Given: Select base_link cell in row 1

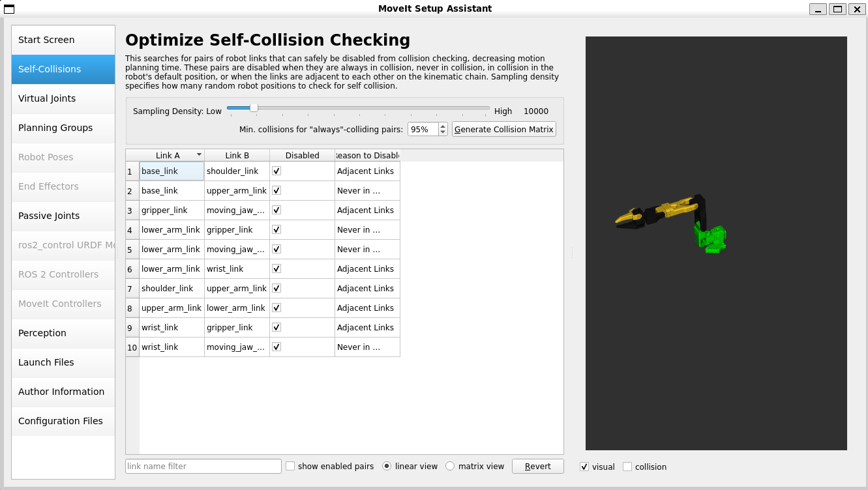Looking at the screenshot, I should (x=172, y=171).
